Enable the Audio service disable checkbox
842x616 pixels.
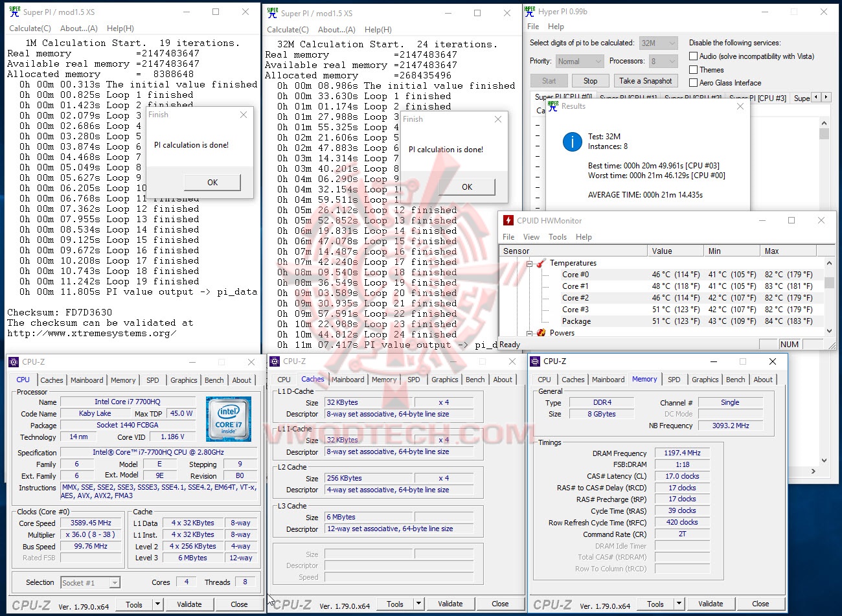click(x=694, y=56)
